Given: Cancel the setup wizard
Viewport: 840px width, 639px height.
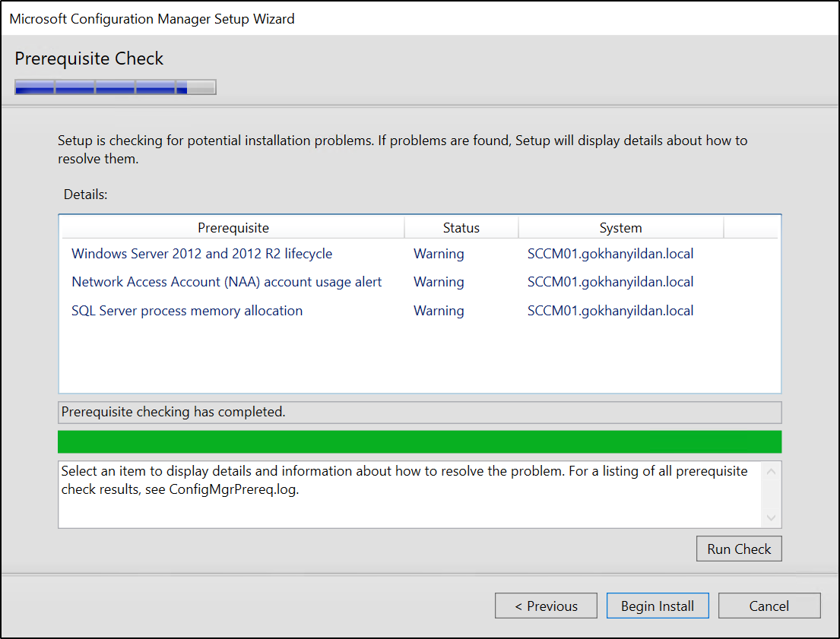Looking at the screenshot, I should [769, 606].
